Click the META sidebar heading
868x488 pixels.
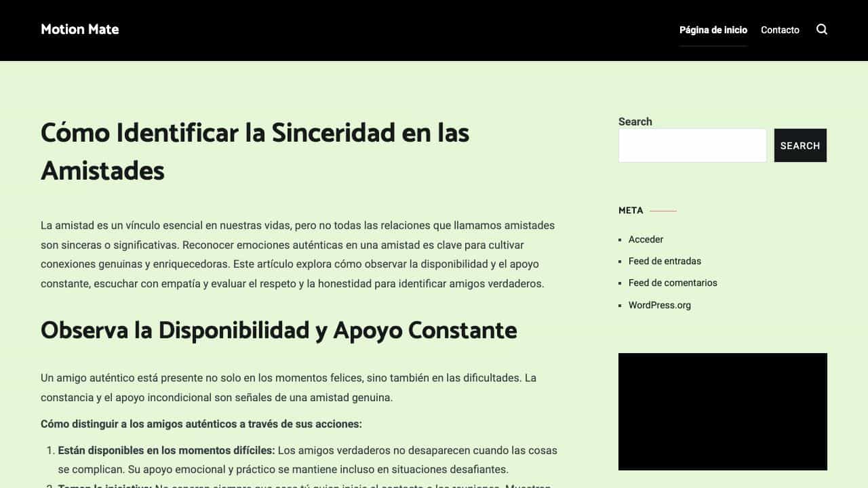click(x=631, y=210)
